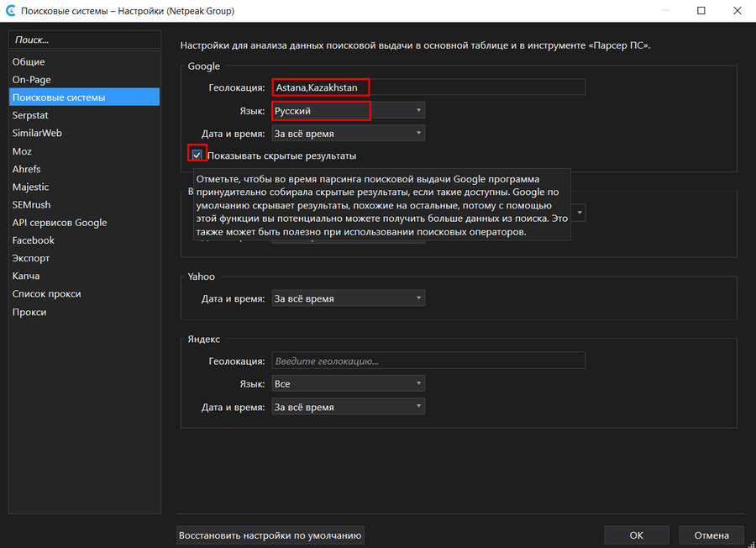The height and width of the screenshot is (548, 756).
Task: Go to the Majestic settings section
Action: 84,187
